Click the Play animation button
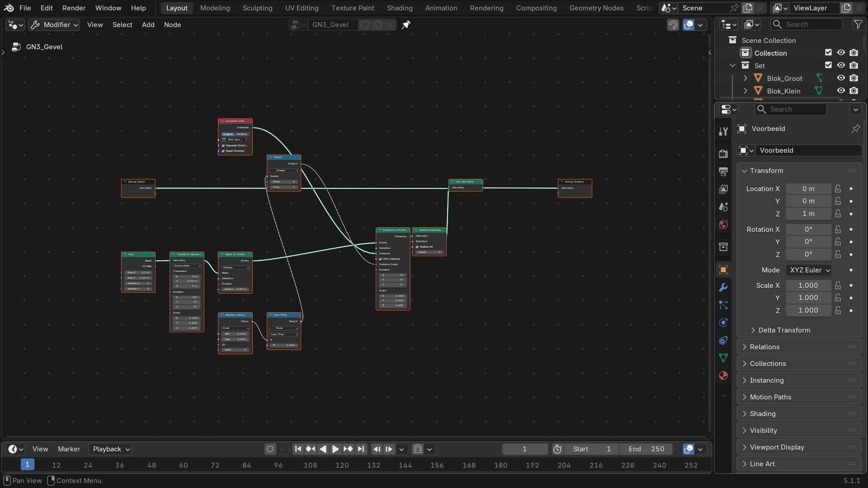The width and height of the screenshot is (868, 488). 335,449
